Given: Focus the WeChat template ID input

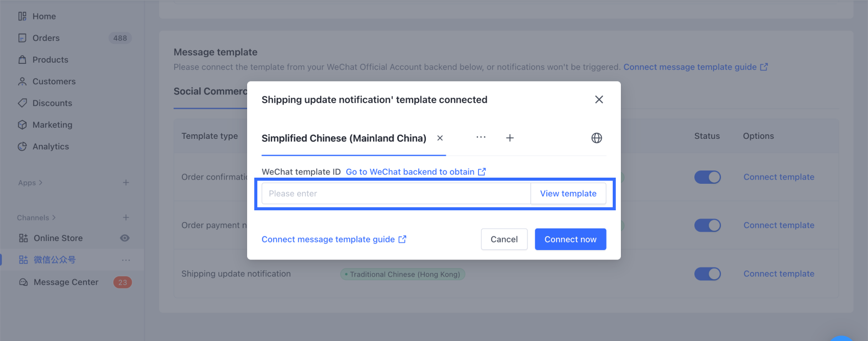Looking at the screenshot, I should [x=396, y=193].
